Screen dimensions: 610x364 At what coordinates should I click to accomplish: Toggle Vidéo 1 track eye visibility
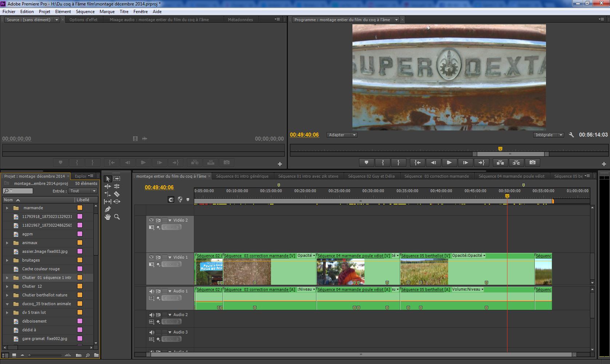151,257
